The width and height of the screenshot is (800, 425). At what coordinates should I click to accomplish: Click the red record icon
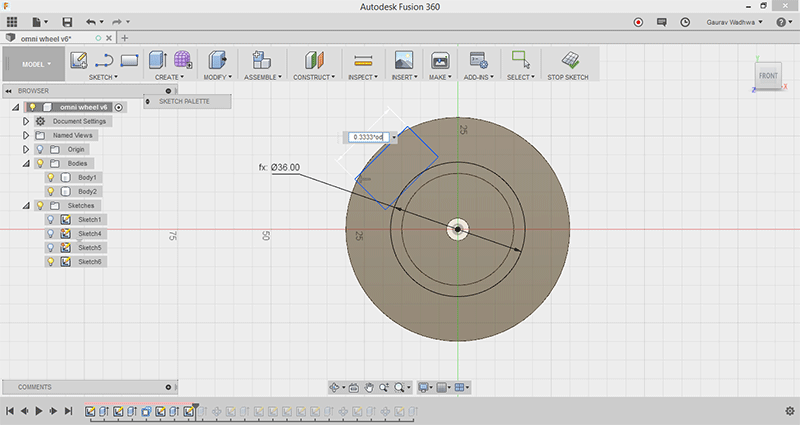pos(639,21)
